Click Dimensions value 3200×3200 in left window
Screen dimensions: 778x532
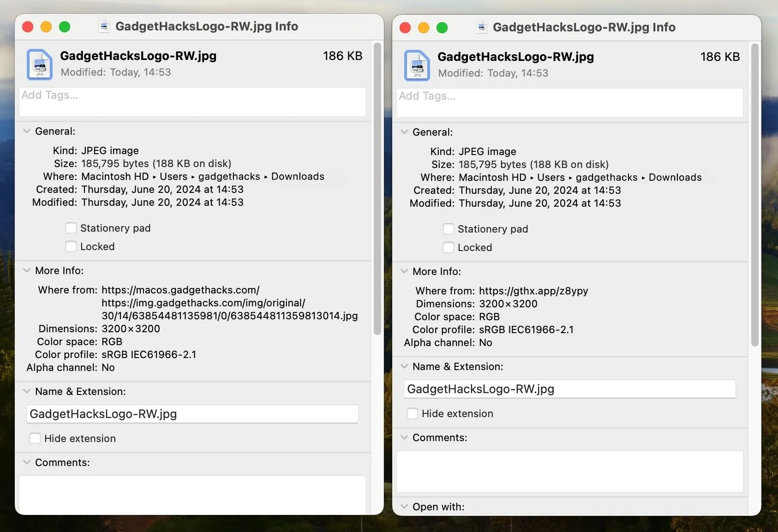[x=131, y=329]
